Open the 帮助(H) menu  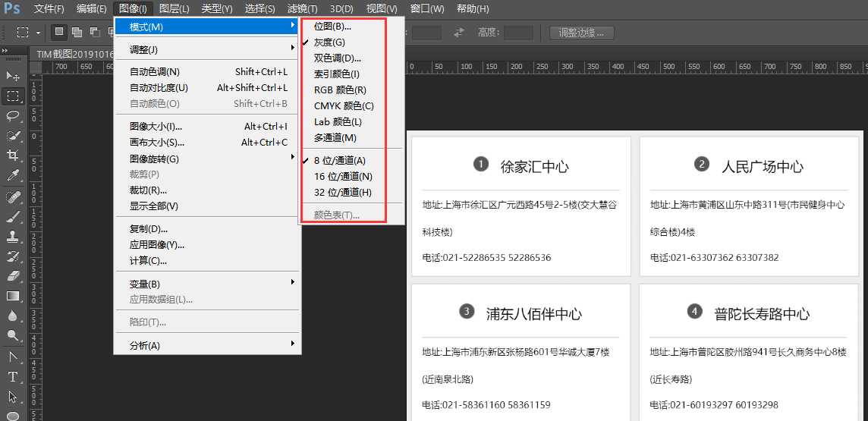472,9
